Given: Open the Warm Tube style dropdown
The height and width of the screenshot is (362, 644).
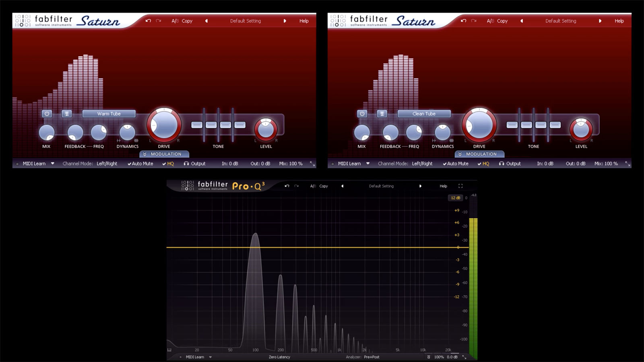Looking at the screenshot, I should (x=109, y=114).
